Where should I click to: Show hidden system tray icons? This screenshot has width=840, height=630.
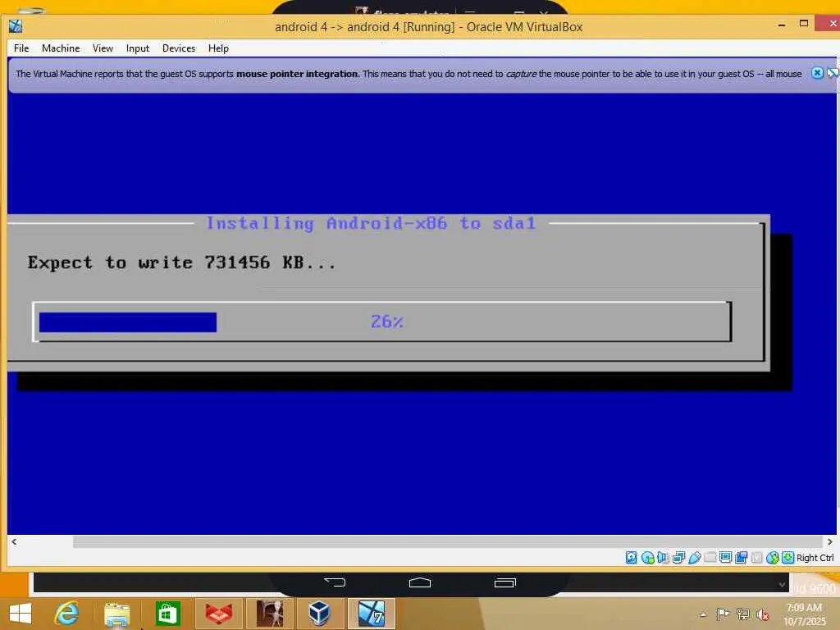coord(703,614)
